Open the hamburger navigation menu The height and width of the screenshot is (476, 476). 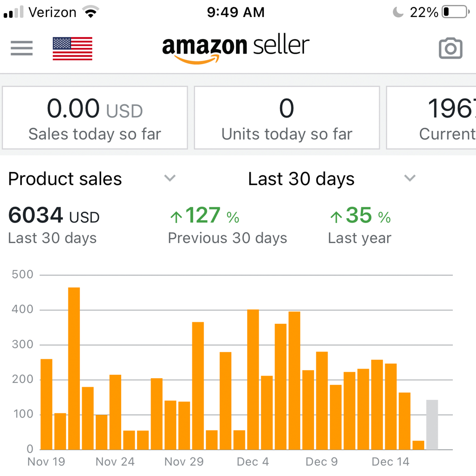[x=22, y=48]
